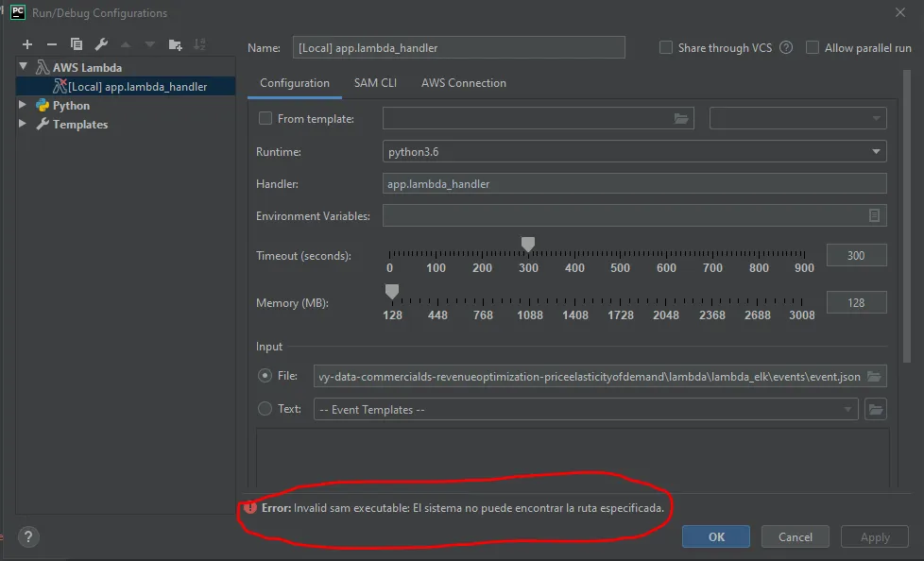Browse for template file folder icon

click(680, 118)
